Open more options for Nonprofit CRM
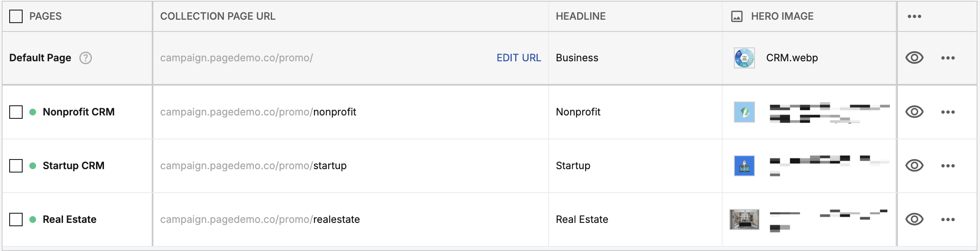 [x=948, y=112]
